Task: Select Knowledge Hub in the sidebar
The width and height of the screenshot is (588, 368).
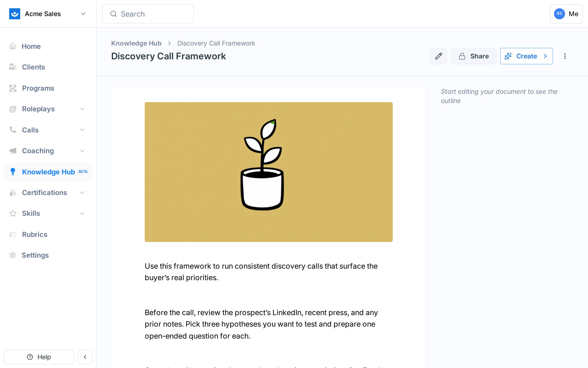Action: pos(48,172)
